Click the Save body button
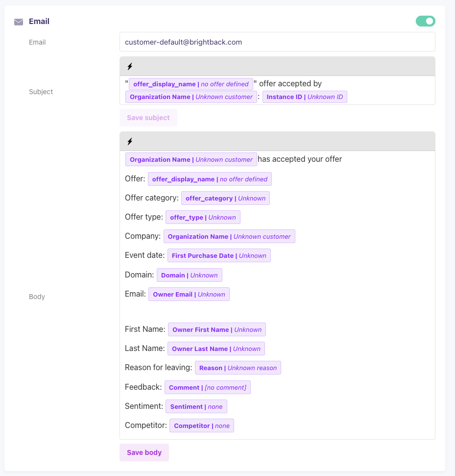Screen dimensions: 455x476 click(x=144, y=452)
